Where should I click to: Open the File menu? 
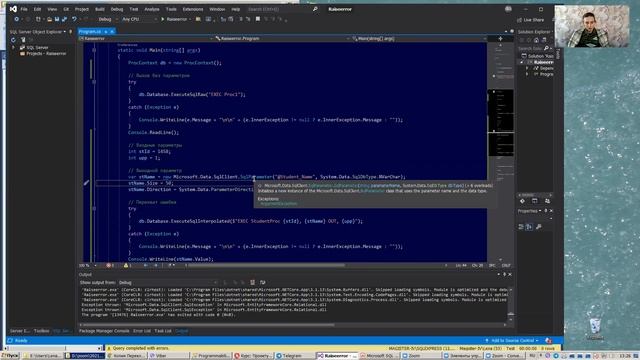(x=24, y=9)
